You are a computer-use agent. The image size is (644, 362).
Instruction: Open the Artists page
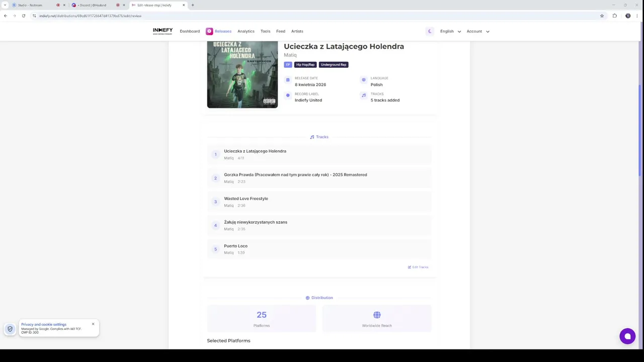click(x=297, y=31)
